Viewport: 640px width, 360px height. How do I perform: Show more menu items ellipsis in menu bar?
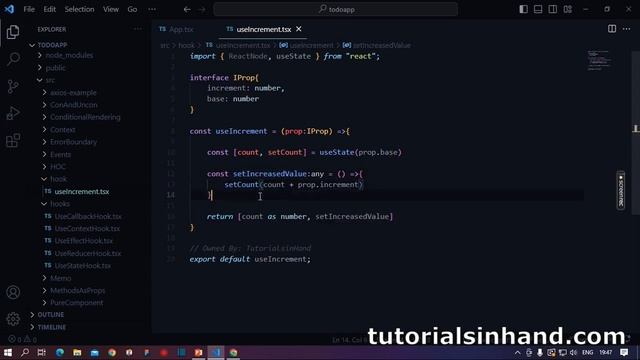coord(152,9)
